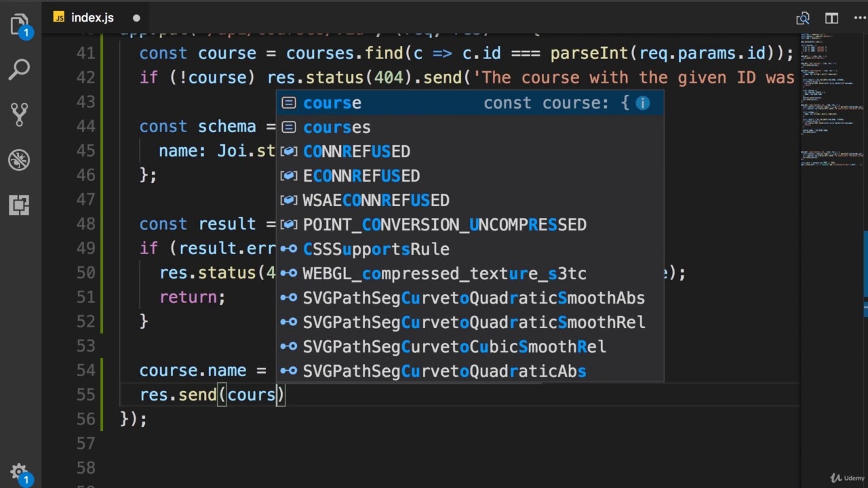The height and width of the screenshot is (488, 868).
Task: Choose the ECONNREFUSED suggestion
Action: (x=470, y=176)
